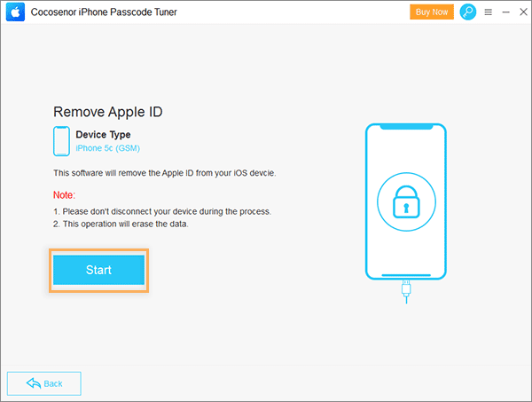Minimize the Passcode Tuner window
The height and width of the screenshot is (402, 532).
point(506,12)
